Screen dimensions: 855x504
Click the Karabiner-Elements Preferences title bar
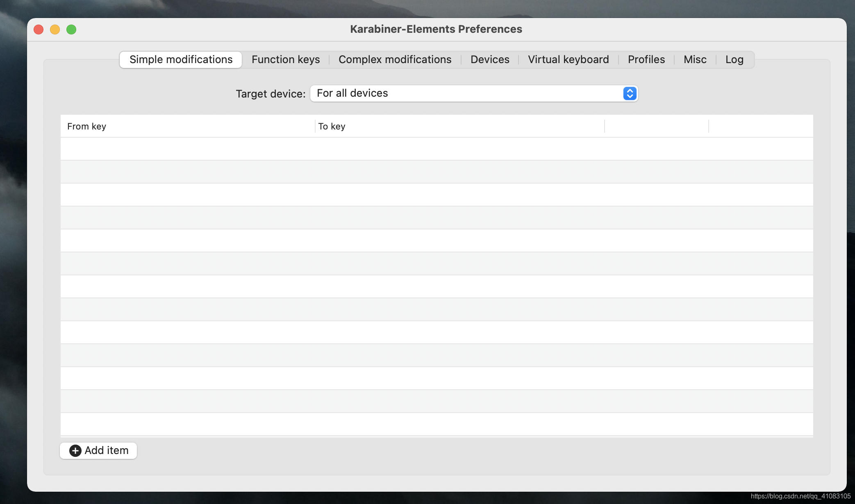[x=436, y=29]
